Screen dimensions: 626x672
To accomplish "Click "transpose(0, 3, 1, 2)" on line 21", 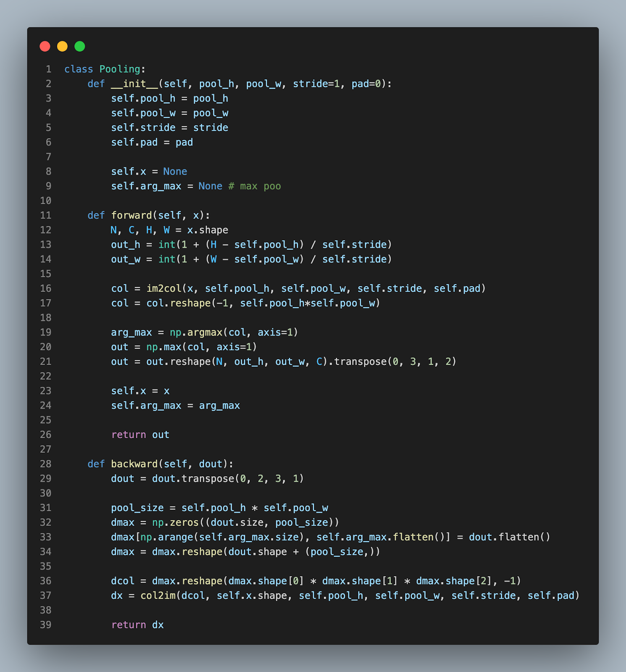I will click(395, 362).
